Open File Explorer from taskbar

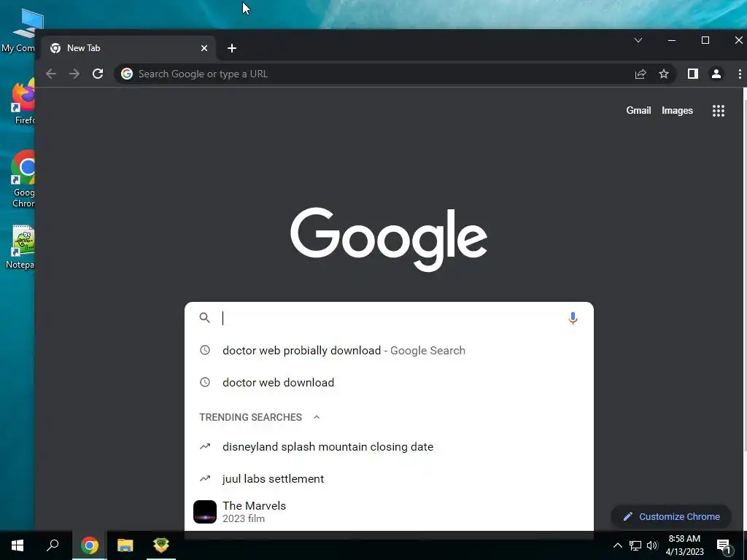click(x=125, y=545)
